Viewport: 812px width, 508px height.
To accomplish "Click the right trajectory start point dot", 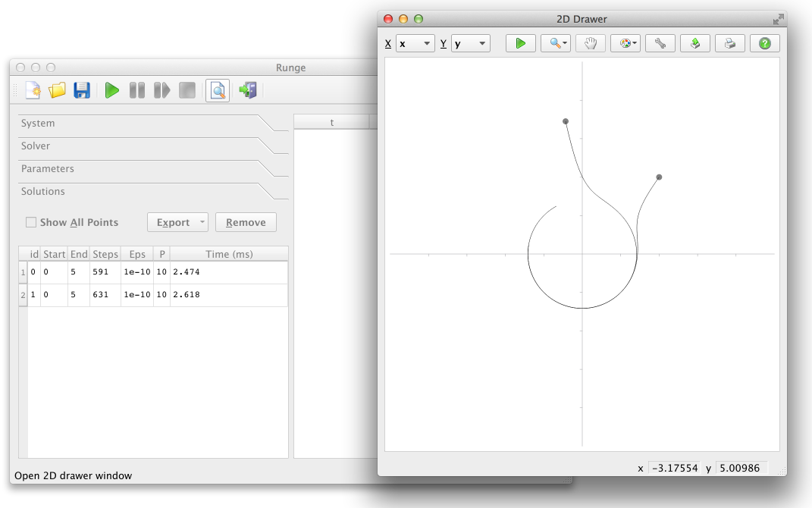I will tap(659, 177).
